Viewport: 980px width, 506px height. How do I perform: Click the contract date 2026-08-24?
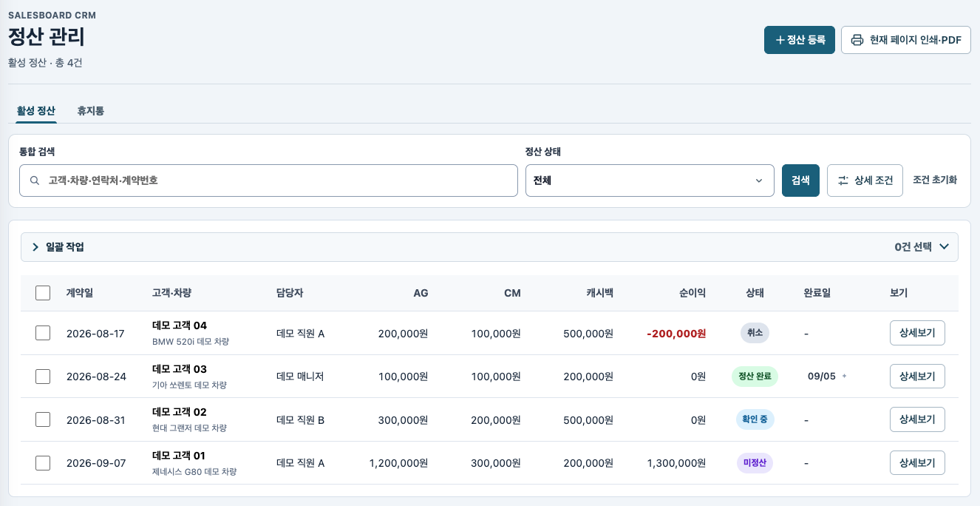coord(96,377)
